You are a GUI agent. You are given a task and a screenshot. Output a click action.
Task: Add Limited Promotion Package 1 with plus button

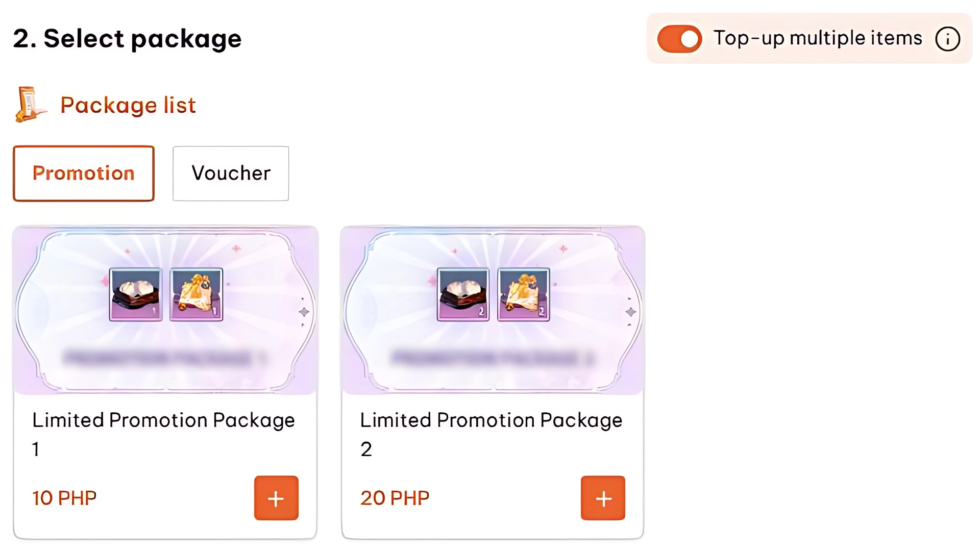coord(276,498)
